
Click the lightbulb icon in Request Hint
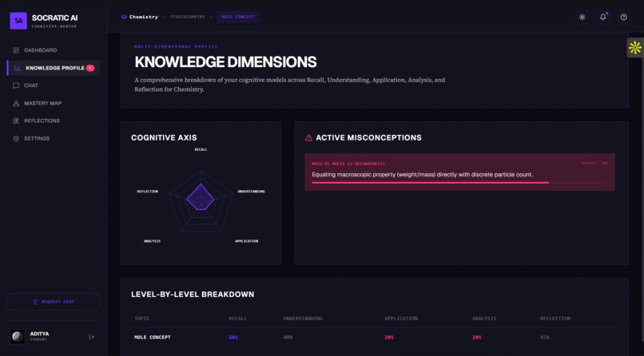(x=35, y=302)
